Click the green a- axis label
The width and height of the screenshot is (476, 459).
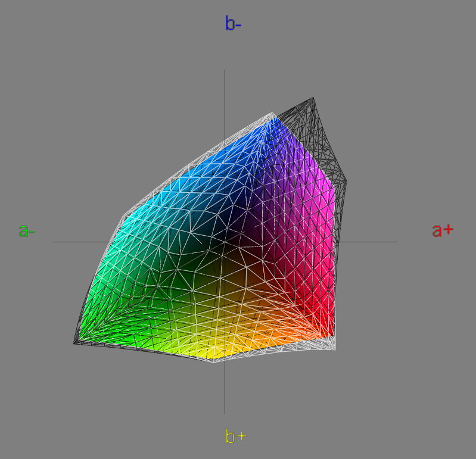27,230
